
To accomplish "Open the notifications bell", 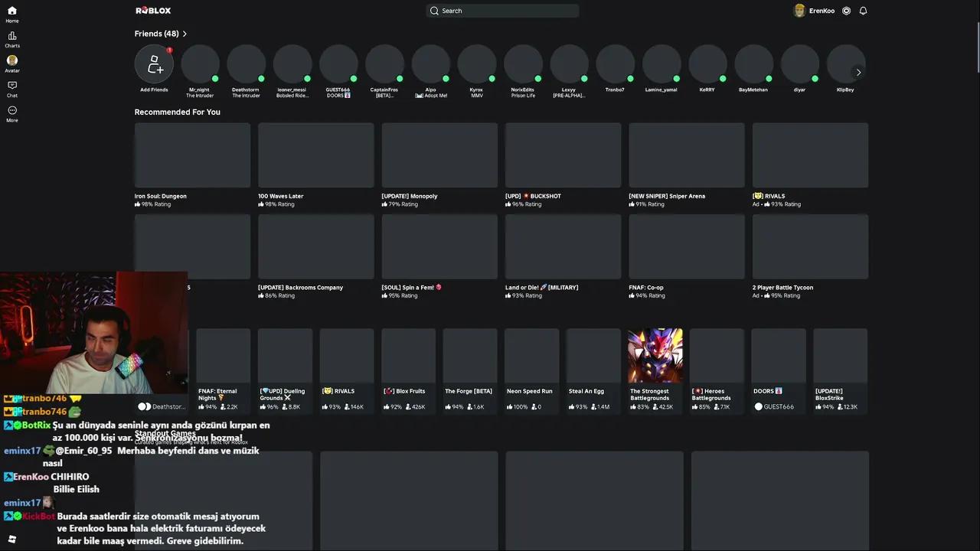I will (x=863, y=11).
